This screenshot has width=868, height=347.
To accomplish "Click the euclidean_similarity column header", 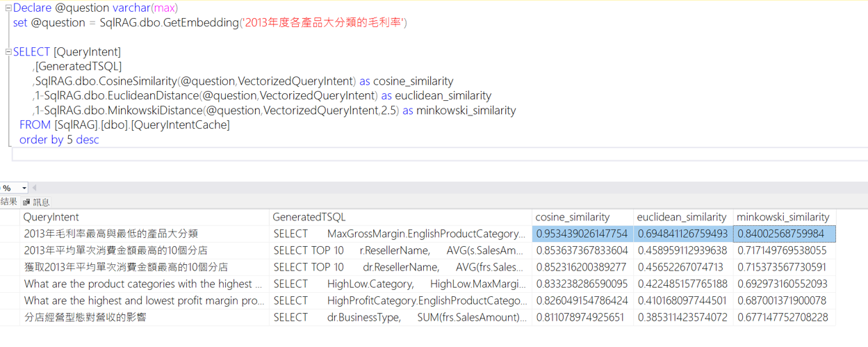I will tap(683, 217).
